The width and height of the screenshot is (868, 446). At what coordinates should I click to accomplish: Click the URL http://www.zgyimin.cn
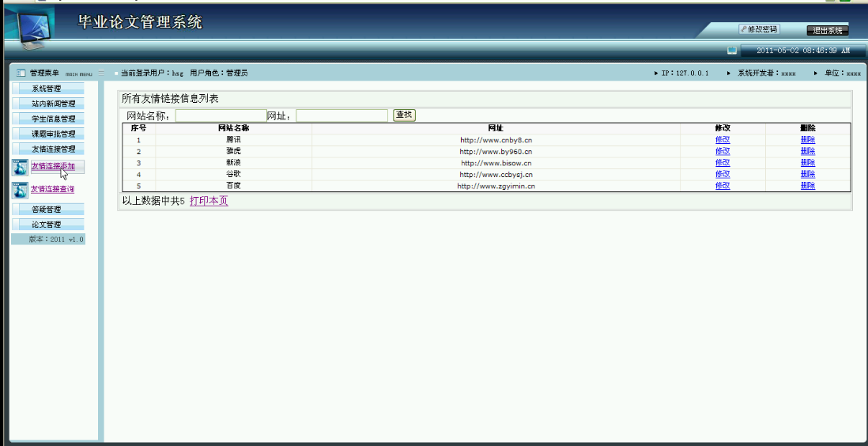(x=496, y=186)
